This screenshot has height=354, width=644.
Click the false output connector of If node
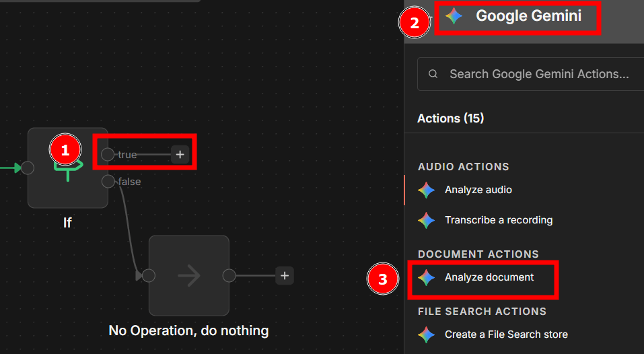(108, 181)
